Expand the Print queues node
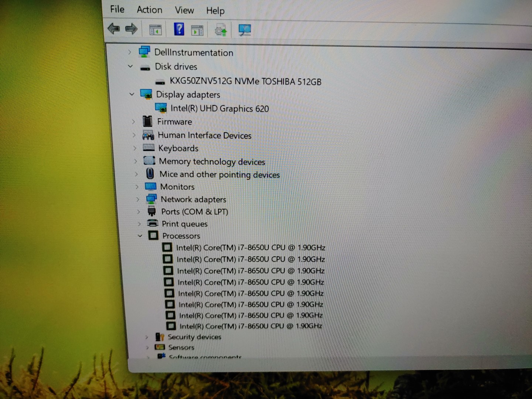This screenshot has width=532, height=399. coord(139,224)
